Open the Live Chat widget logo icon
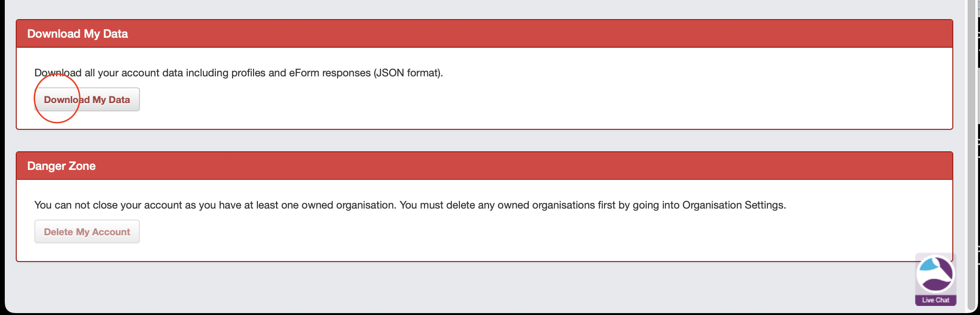Screen dimensions: 980x315 coord(935,274)
